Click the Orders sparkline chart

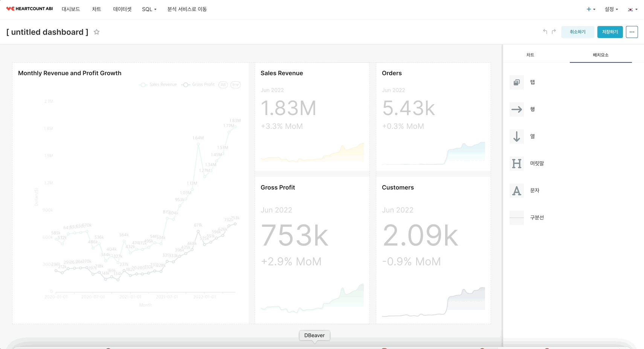433,153
